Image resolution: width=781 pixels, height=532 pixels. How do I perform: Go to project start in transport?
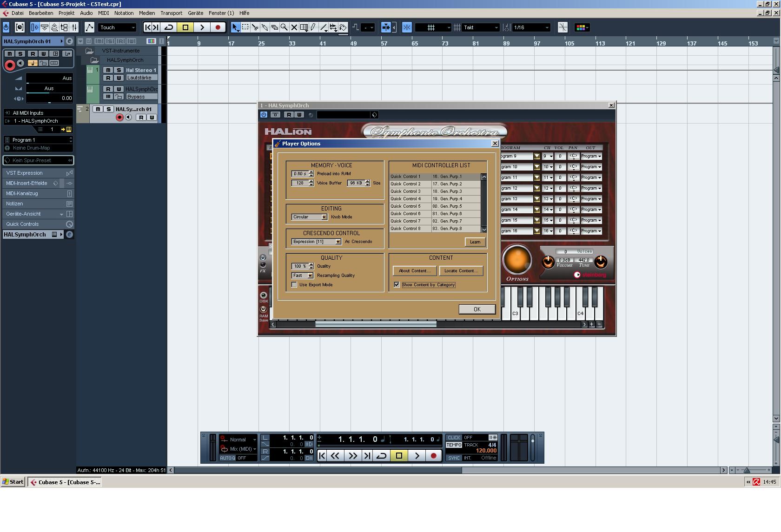point(322,456)
